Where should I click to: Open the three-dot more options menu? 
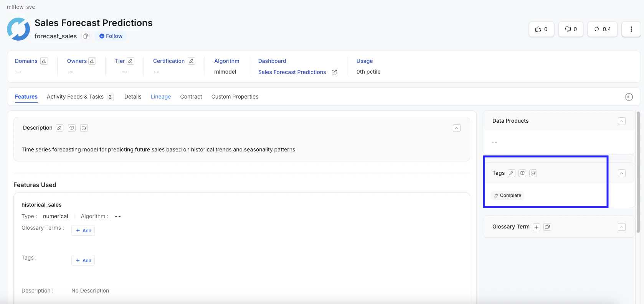[631, 29]
